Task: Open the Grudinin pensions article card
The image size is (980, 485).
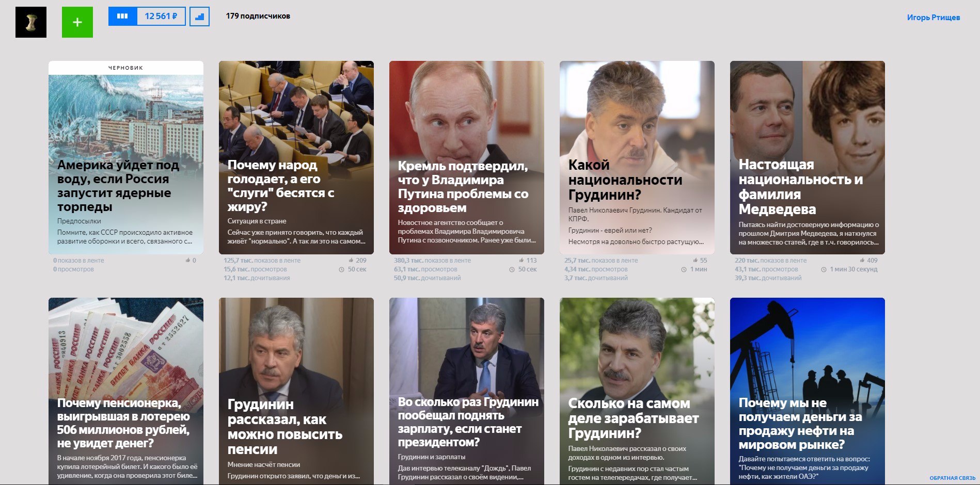Action: click(x=296, y=391)
